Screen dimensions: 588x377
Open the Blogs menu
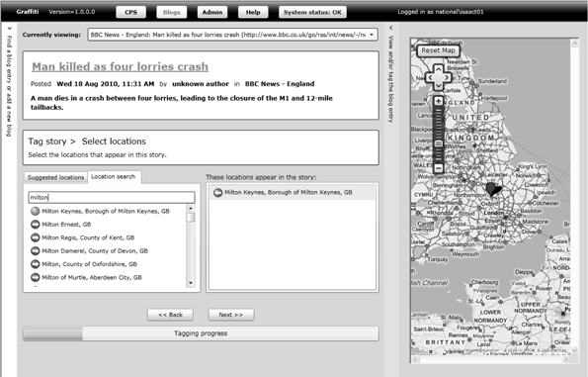(x=172, y=12)
